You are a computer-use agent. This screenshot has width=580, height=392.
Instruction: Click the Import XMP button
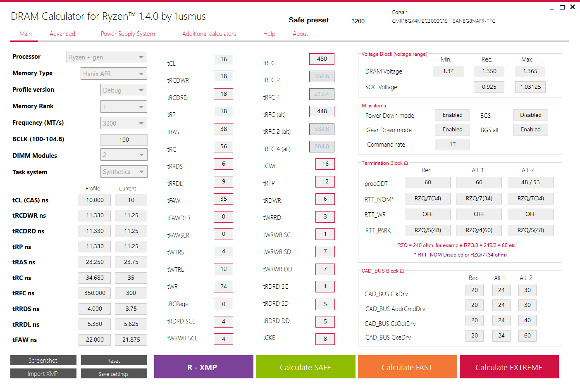[x=43, y=373]
